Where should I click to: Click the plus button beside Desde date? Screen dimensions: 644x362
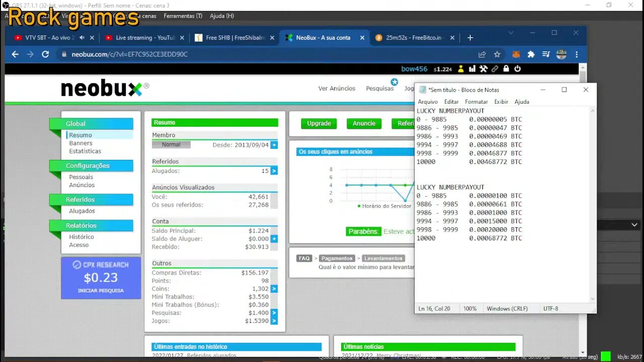click(x=274, y=145)
